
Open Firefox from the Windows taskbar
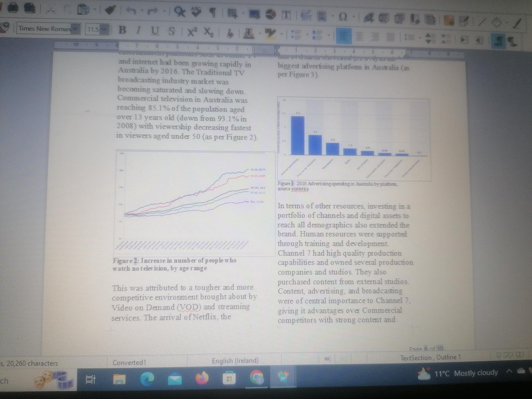click(202, 378)
